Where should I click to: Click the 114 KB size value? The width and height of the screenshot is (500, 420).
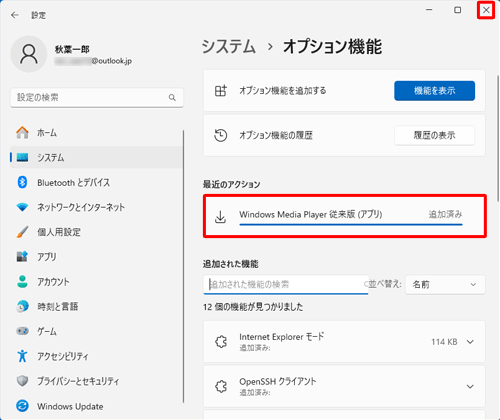point(444,342)
